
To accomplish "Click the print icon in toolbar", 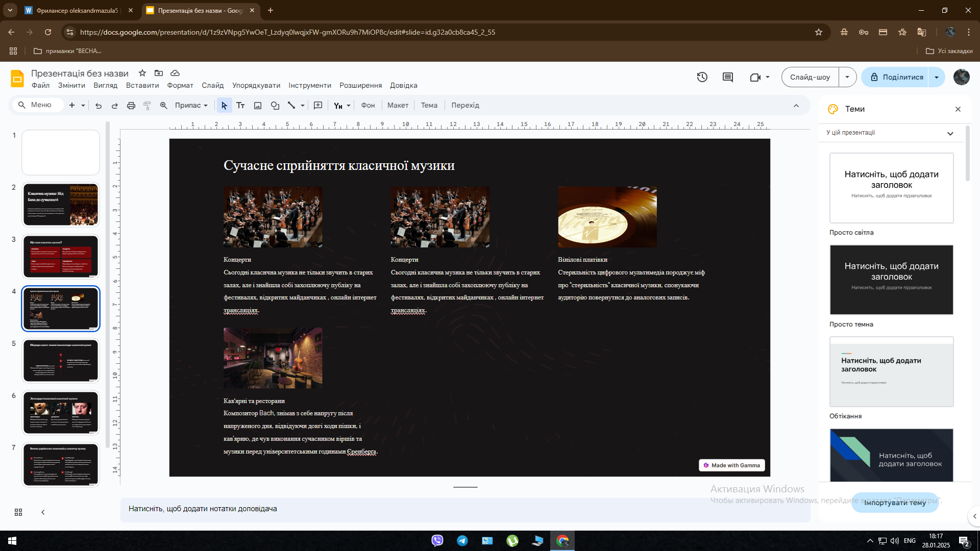I will [131, 106].
